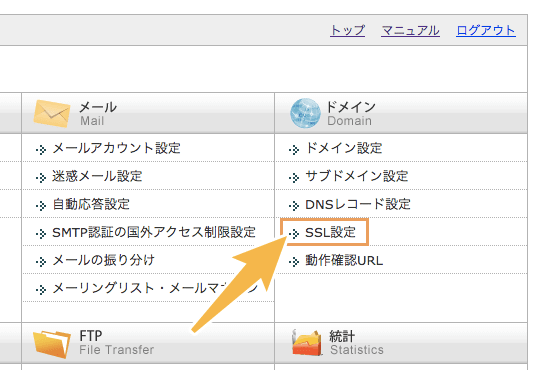Click bullet icon beside 迷惑メール設定
536x370 pixels.
point(41,177)
